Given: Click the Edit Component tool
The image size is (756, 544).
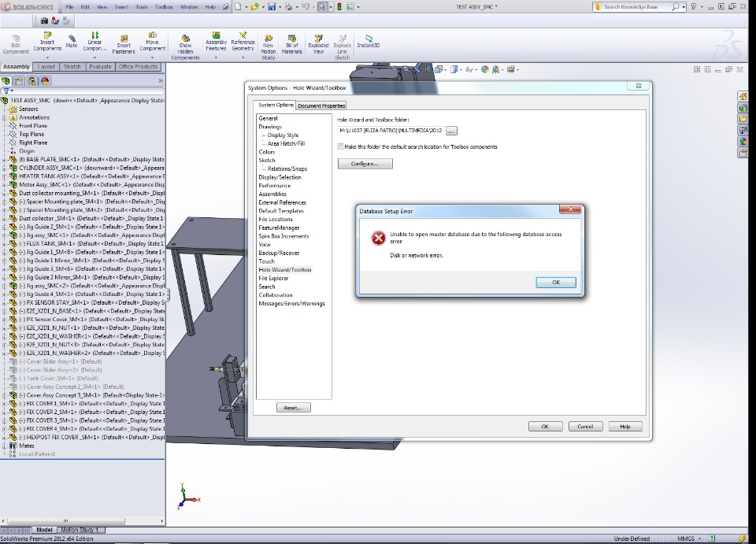Looking at the screenshot, I should point(16,44).
